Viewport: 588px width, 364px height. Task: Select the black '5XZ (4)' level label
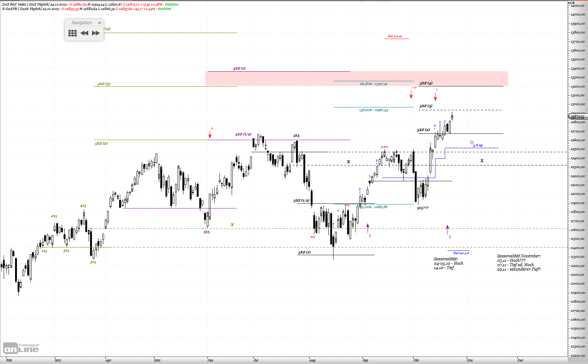426,83
